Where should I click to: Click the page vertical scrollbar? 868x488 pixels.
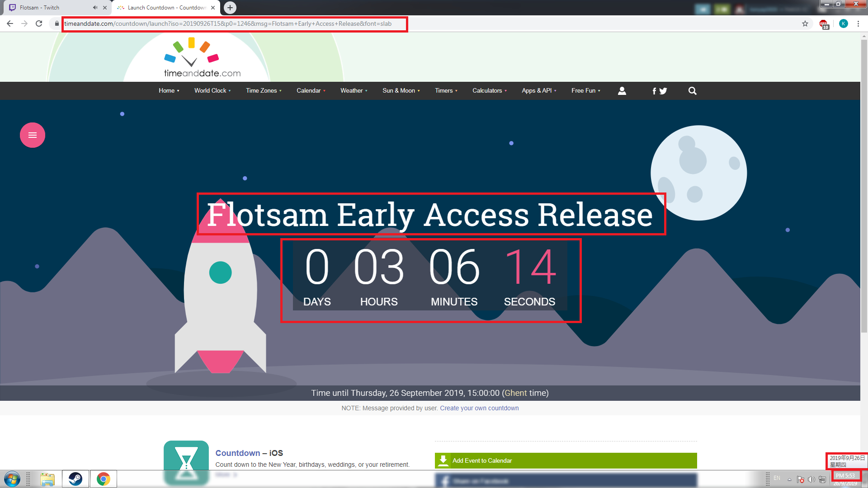(x=864, y=185)
